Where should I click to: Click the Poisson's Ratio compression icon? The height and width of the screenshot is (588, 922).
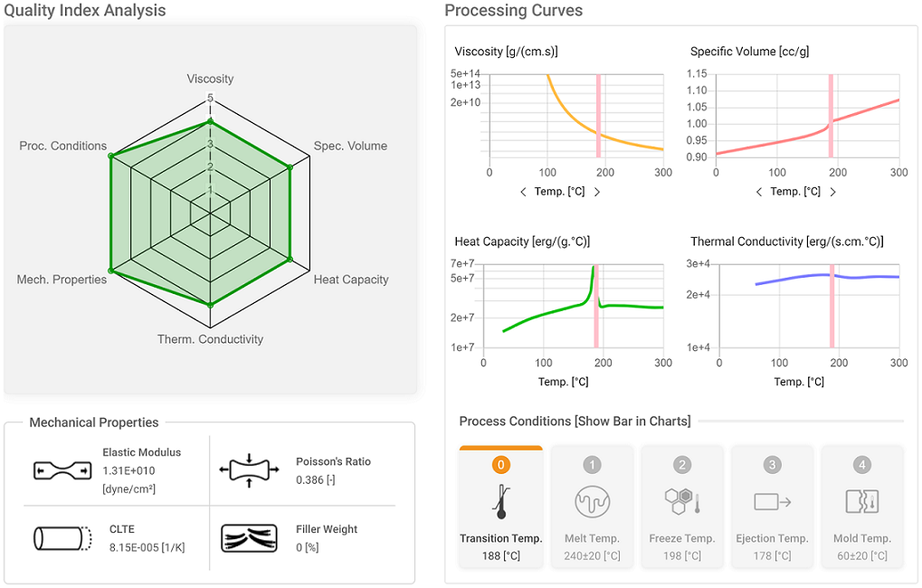pyautogui.click(x=250, y=470)
